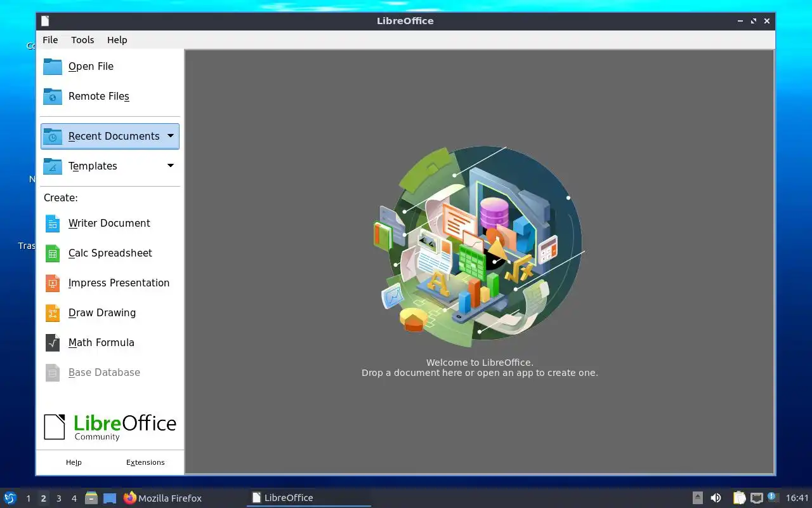Click the Impress Presentation label
Image resolution: width=812 pixels, height=508 pixels.
click(x=119, y=283)
